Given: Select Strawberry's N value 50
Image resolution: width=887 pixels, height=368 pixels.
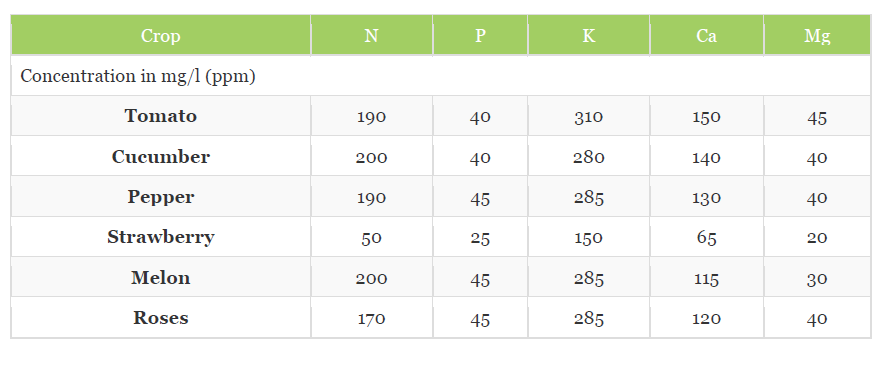Looking at the screenshot, I should pyautogui.click(x=372, y=238).
